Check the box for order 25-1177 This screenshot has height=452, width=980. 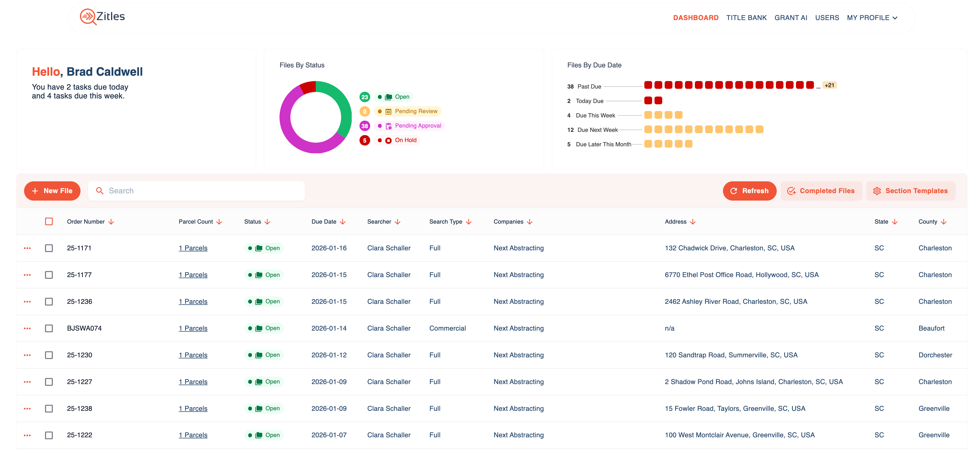coord(49,275)
